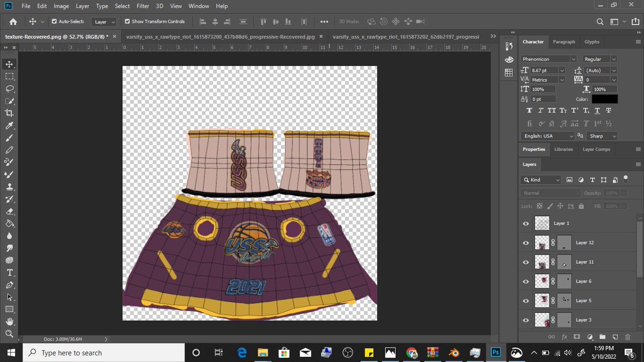
Task: Click the Faux Bold T button
Action: (530, 110)
